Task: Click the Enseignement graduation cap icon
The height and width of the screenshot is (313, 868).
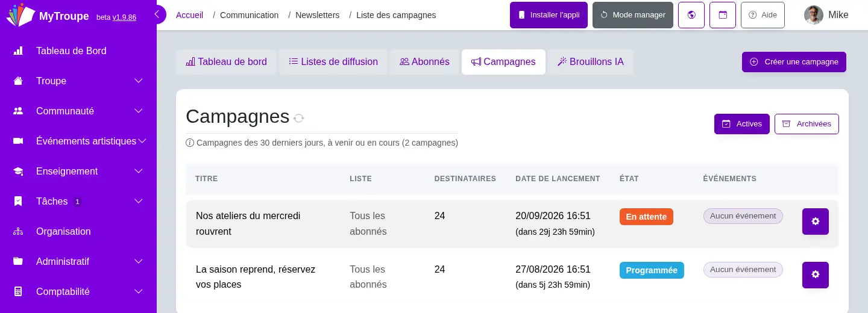Action: tap(18, 172)
